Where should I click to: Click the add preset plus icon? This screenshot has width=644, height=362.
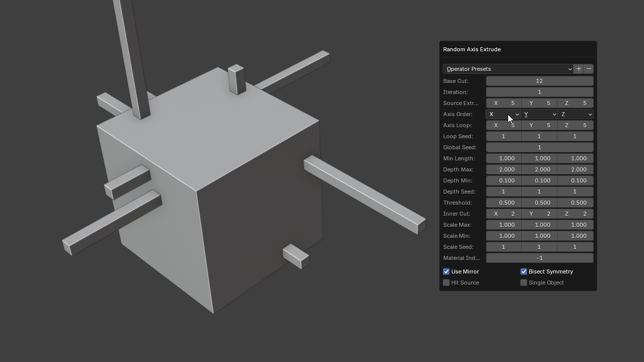click(x=579, y=69)
